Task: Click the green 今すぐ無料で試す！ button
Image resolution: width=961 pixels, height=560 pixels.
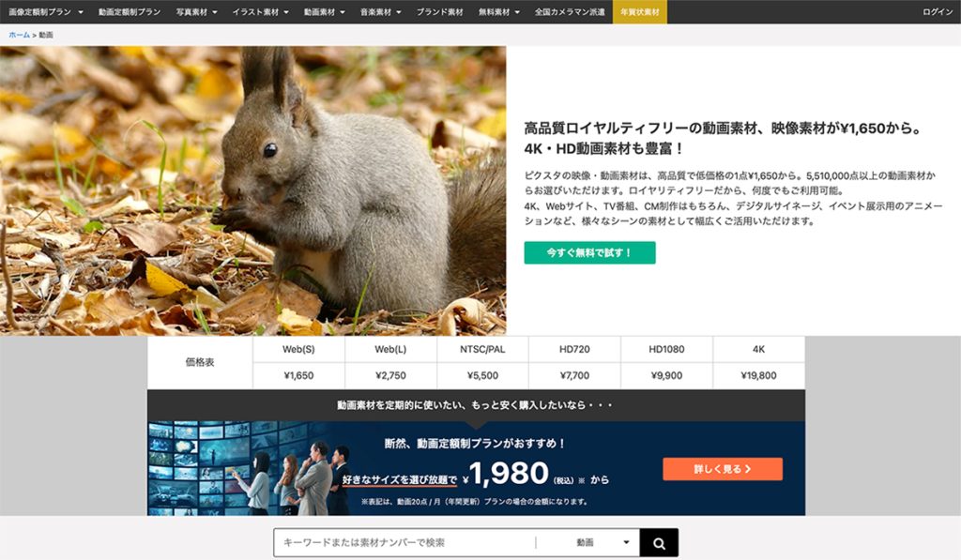Action: 589,252
